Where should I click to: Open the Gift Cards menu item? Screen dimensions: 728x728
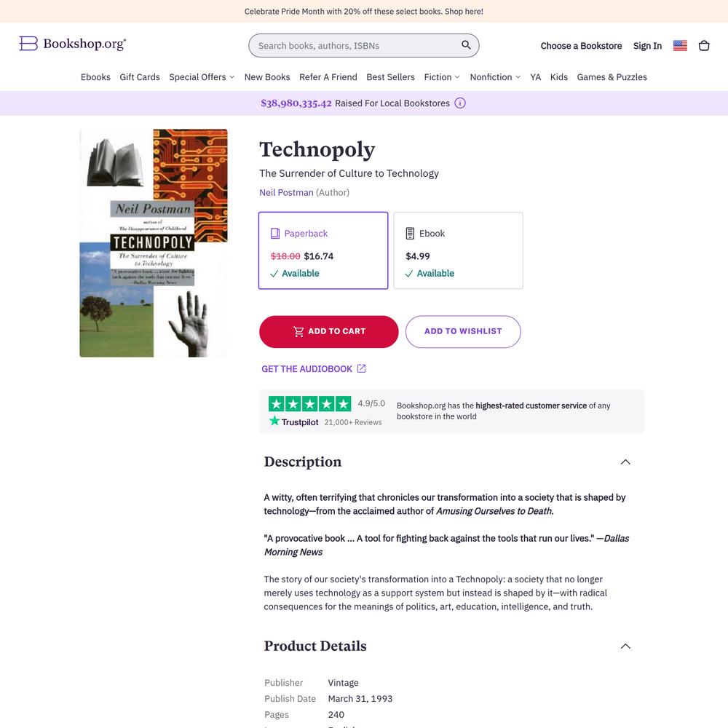click(x=140, y=77)
